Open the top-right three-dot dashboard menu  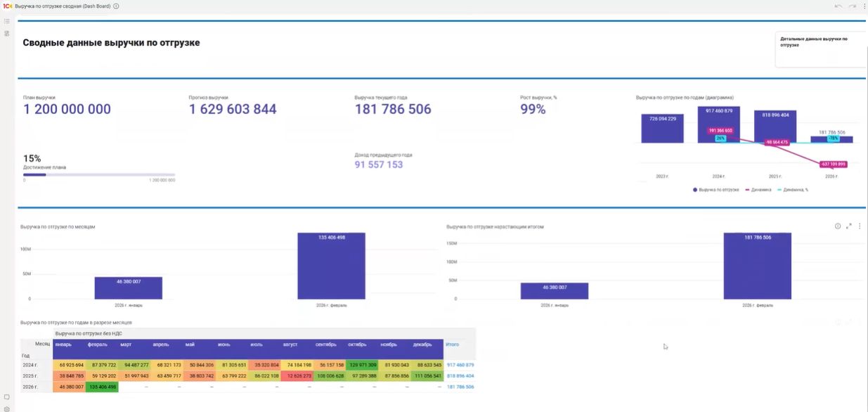click(864, 6)
